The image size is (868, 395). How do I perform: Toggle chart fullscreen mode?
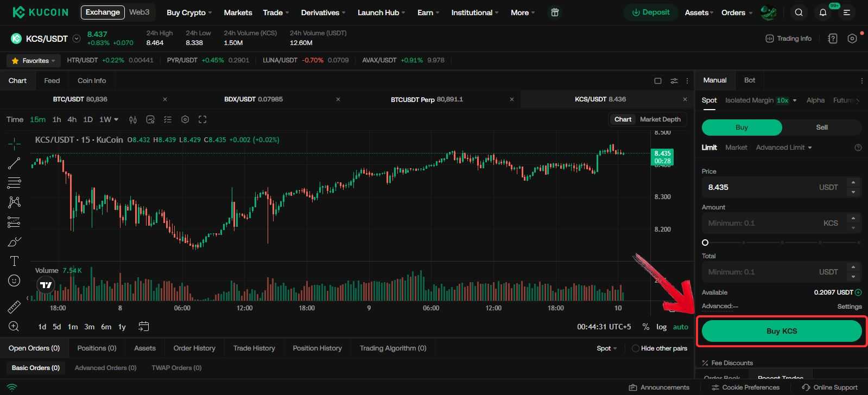pos(202,119)
